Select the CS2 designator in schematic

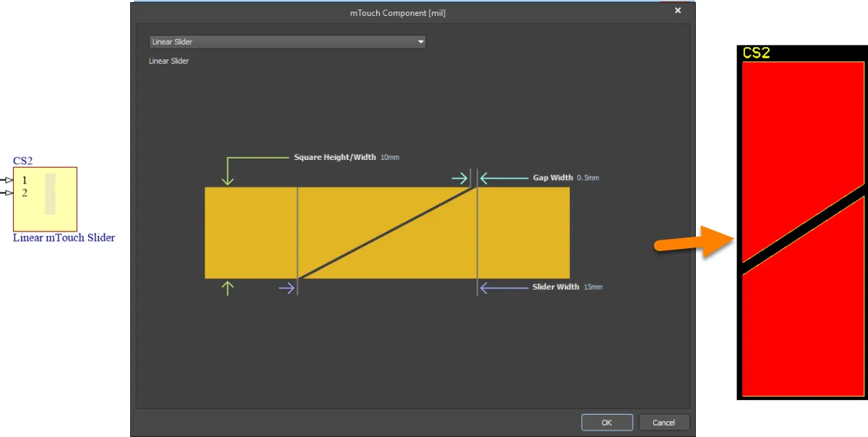pyautogui.click(x=23, y=161)
